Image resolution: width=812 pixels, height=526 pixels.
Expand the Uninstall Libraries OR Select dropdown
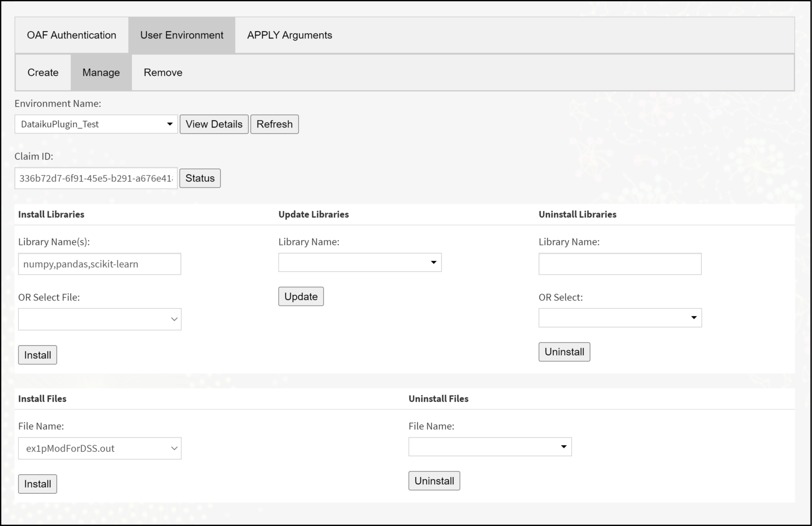click(693, 318)
